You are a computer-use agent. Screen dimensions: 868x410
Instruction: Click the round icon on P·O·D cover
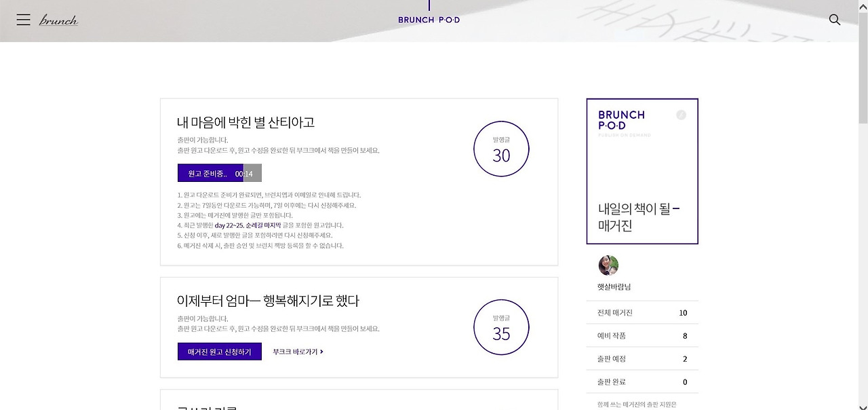click(682, 115)
